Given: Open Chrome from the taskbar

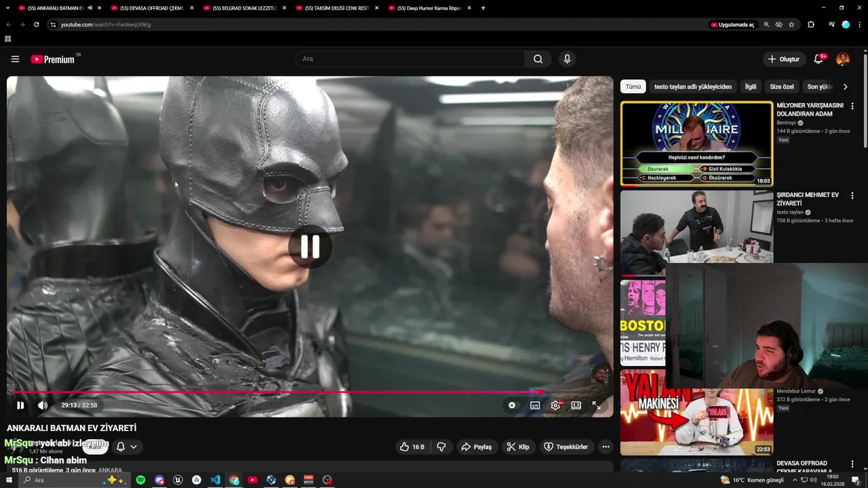Looking at the screenshot, I should click(234, 480).
